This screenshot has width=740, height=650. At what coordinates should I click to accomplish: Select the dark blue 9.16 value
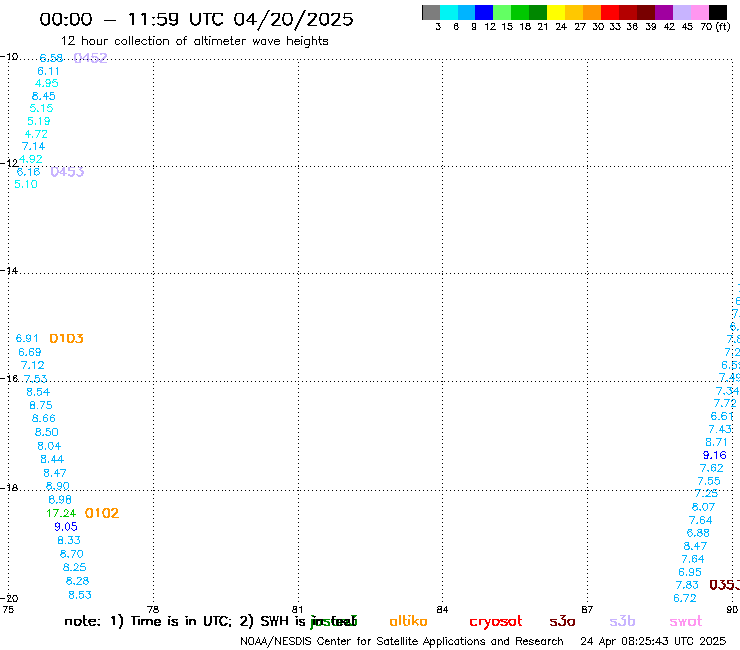point(715,456)
